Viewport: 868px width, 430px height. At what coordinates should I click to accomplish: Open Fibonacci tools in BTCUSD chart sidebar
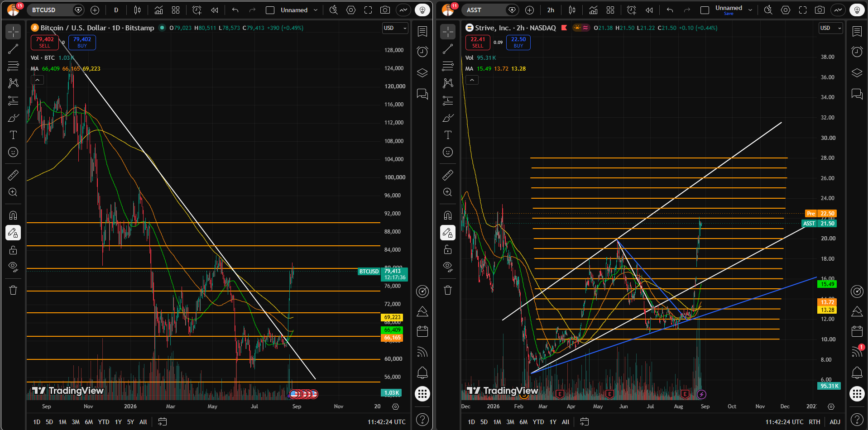tap(13, 66)
